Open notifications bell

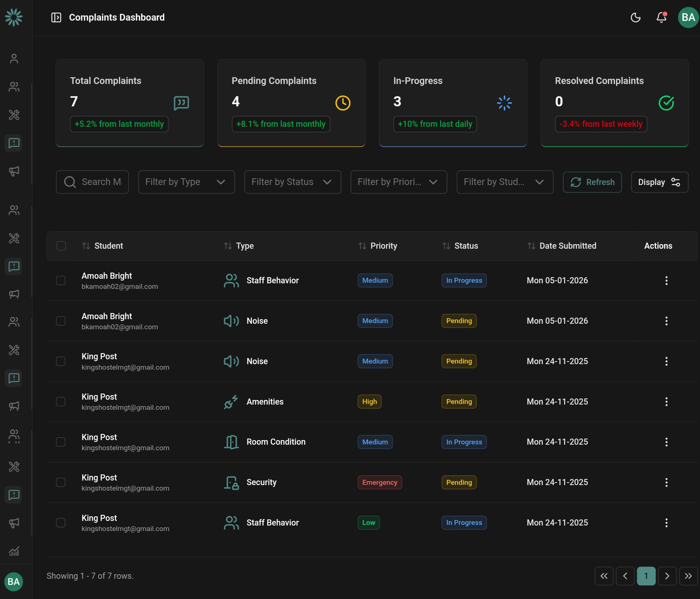pyautogui.click(x=661, y=17)
